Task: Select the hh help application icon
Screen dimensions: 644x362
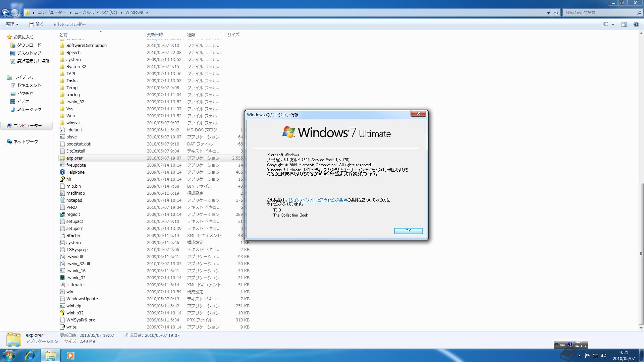Action: pos(62,179)
